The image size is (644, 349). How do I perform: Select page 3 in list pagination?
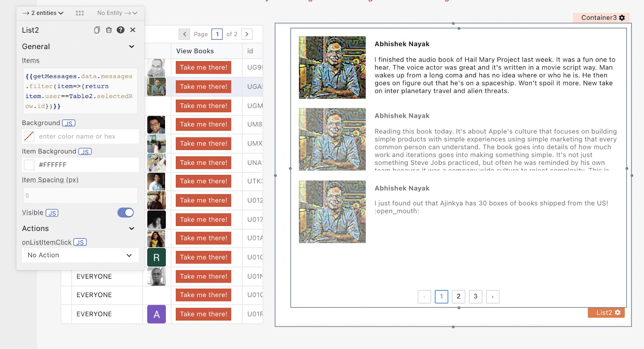tap(475, 297)
